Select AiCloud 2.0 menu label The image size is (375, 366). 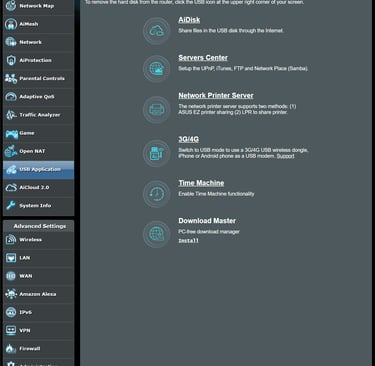[x=34, y=187]
